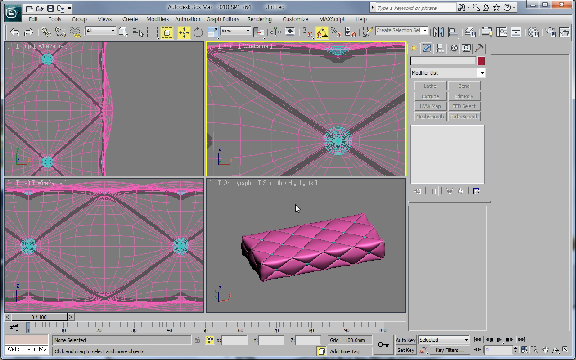Switch to the Display command panel tab
This screenshot has width=576, height=360.
point(466,48)
